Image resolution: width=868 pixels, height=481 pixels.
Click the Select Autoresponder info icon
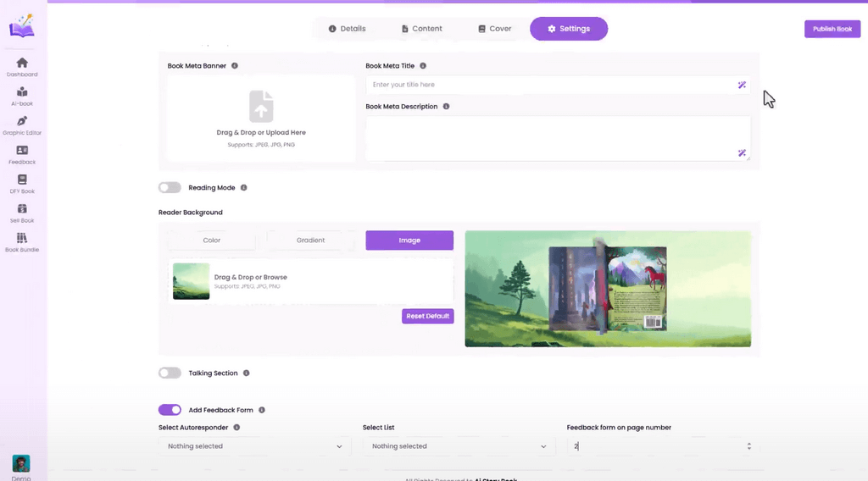coord(236,428)
